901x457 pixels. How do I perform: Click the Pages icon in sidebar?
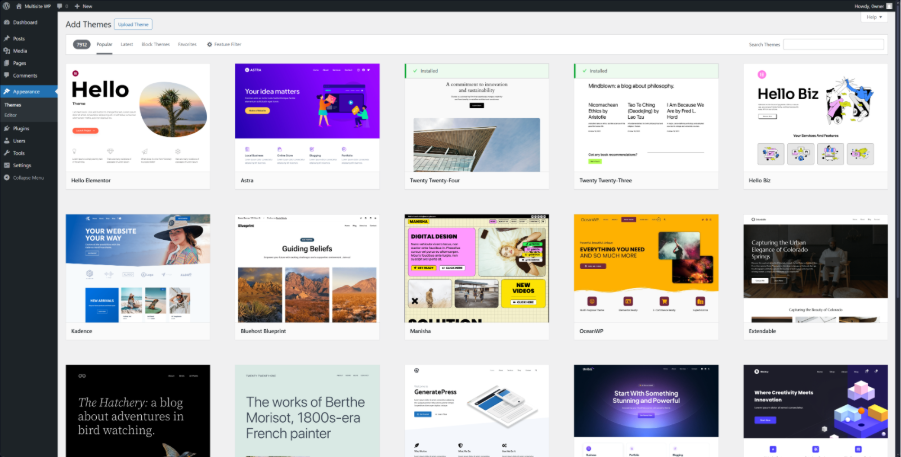coord(6,63)
